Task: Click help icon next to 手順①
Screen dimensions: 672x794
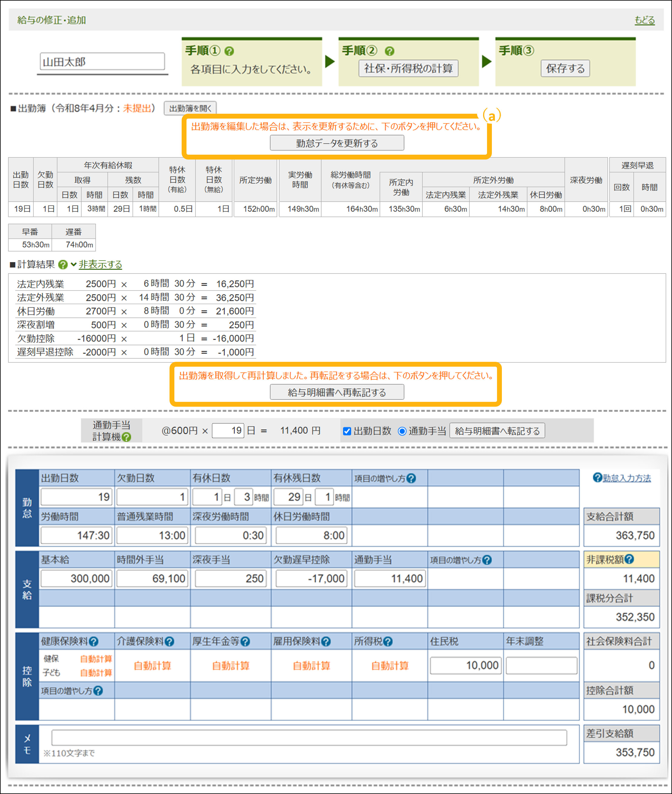Action: 229,51
